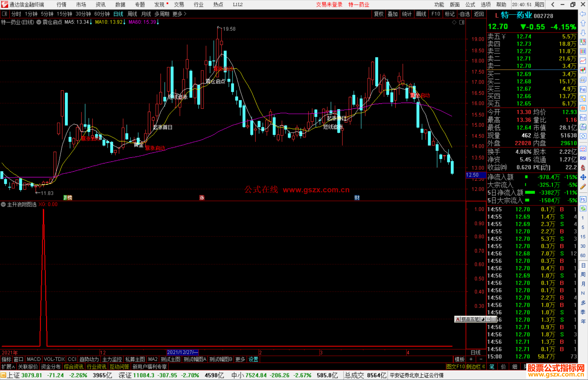Expand the 更多 indicators list at bottom
The width and height of the screenshot is (588, 380).
coord(240,359)
